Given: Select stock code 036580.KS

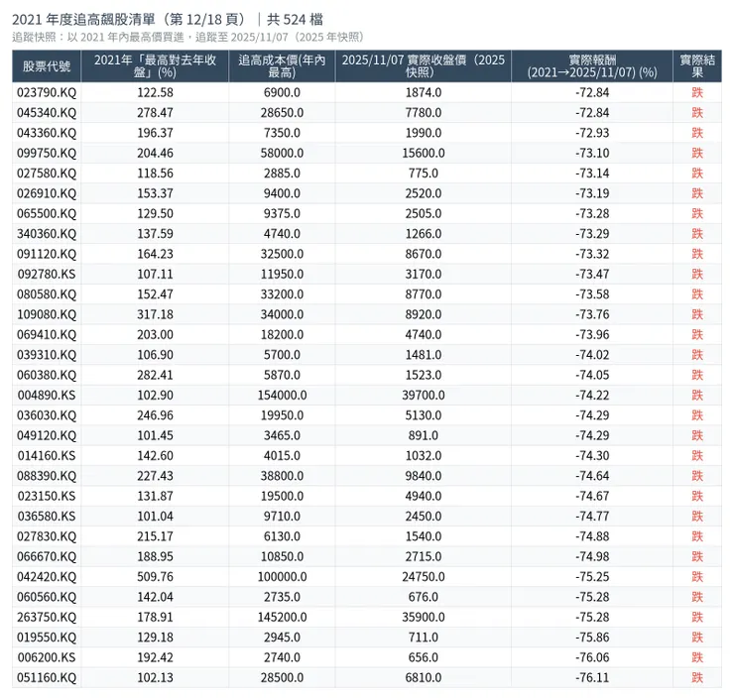Looking at the screenshot, I should click(x=47, y=517).
